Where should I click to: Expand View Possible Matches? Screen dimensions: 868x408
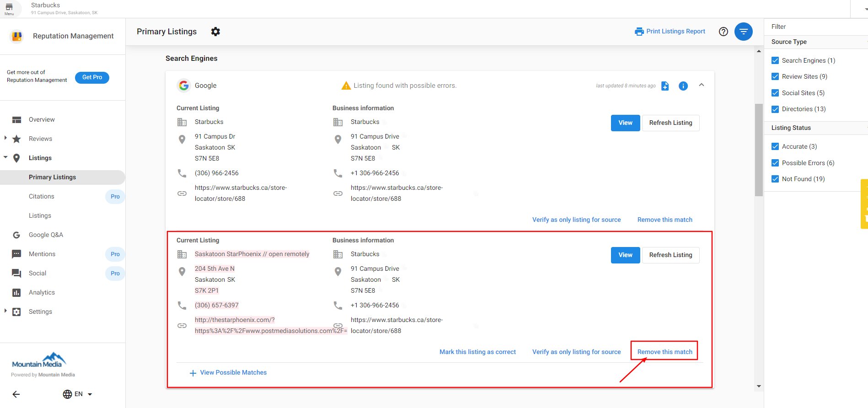(233, 373)
